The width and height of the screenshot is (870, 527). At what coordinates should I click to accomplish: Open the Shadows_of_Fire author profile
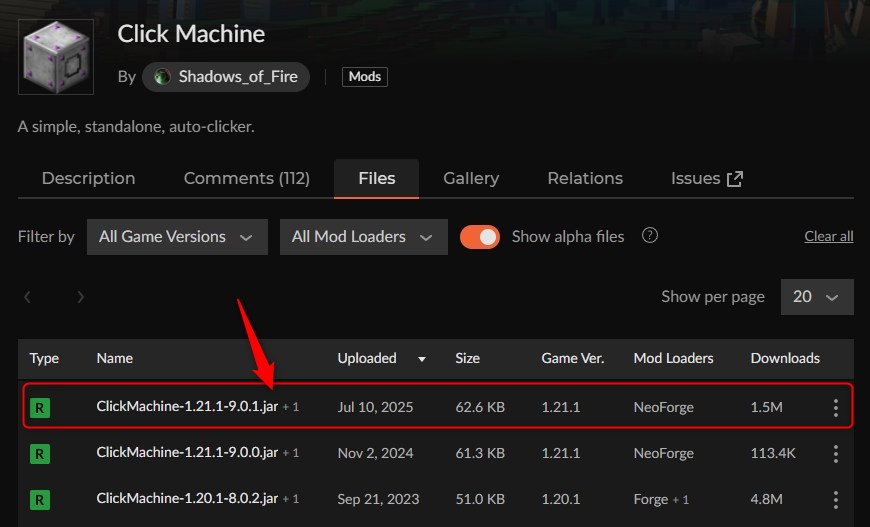pos(226,77)
